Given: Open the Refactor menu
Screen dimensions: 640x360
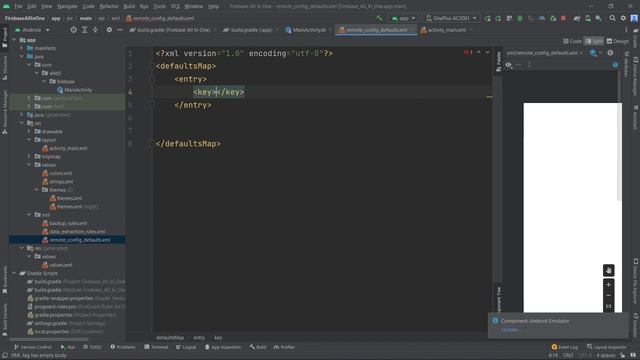Looking at the screenshot, I should pyautogui.click(x=109, y=7).
